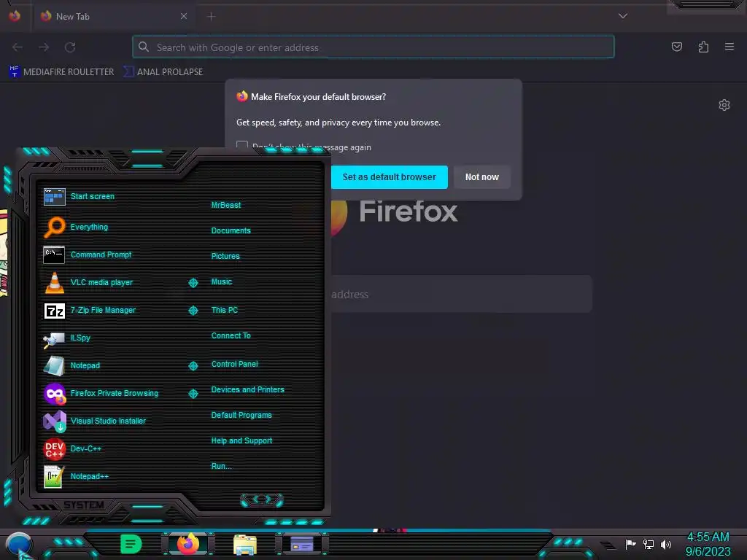
Task: Open Control Panel from start menu
Action: click(234, 364)
